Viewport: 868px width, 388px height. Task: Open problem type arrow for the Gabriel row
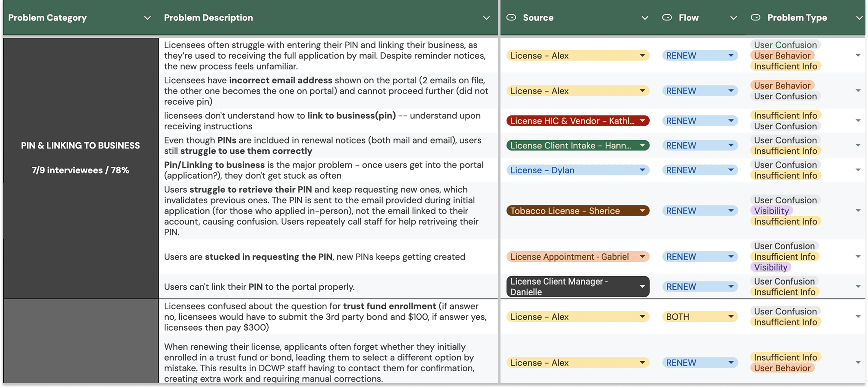(858, 257)
